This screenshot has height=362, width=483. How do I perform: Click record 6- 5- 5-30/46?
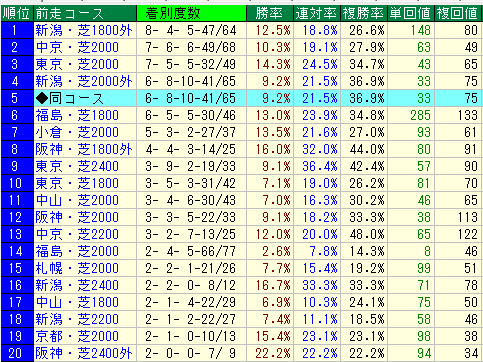point(191,116)
